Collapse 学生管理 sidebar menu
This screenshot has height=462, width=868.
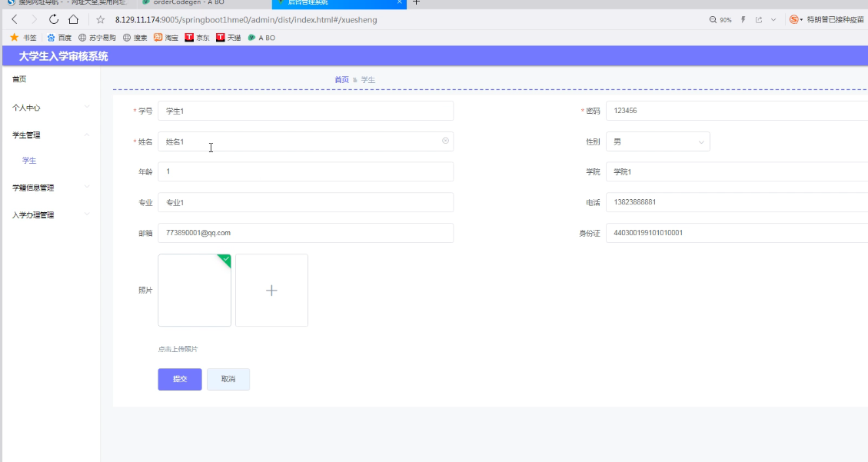[51, 135]
